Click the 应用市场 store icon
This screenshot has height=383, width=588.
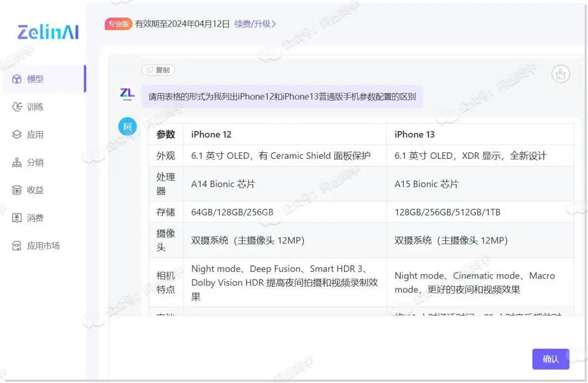(17, 245)
